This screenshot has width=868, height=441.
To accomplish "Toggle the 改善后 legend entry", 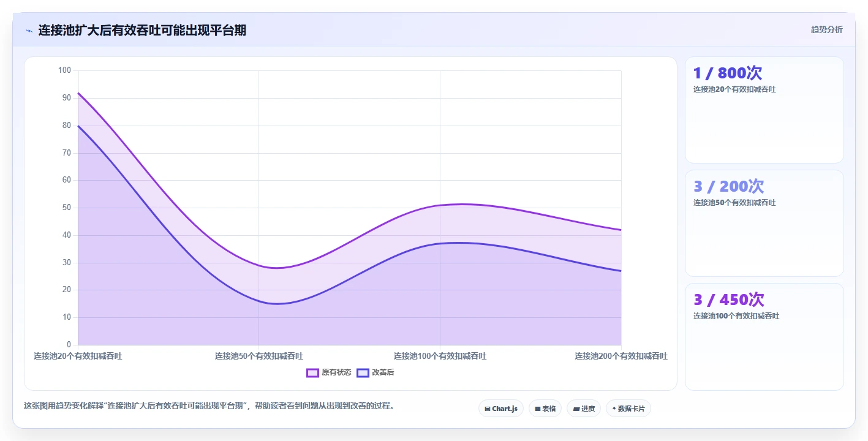I will click(x=376, y=372).
